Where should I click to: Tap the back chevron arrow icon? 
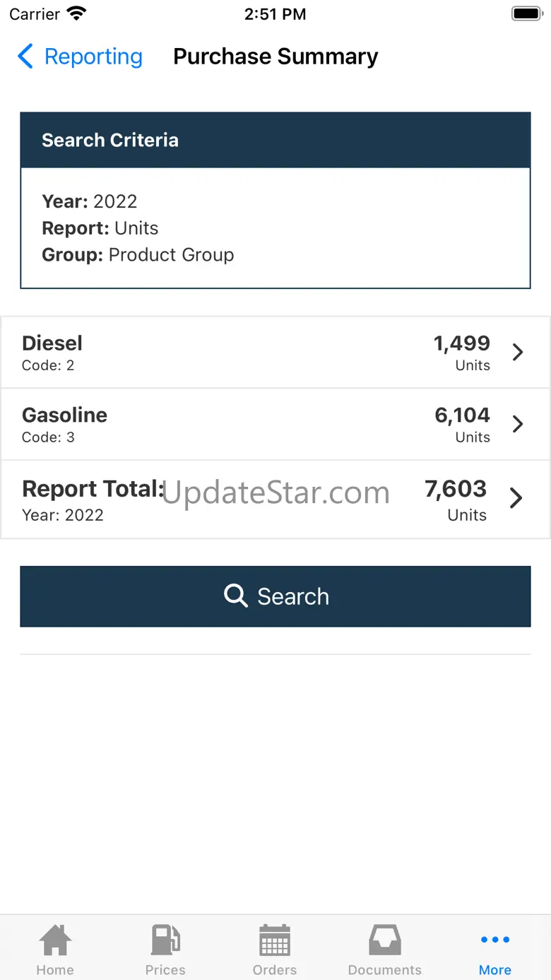click(x=25, y=57)
